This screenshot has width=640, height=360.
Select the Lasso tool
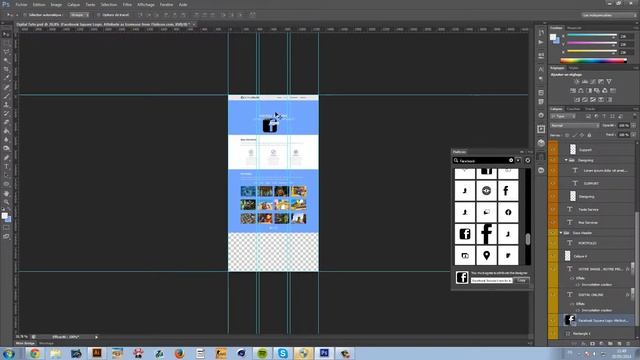pos(6,52)
